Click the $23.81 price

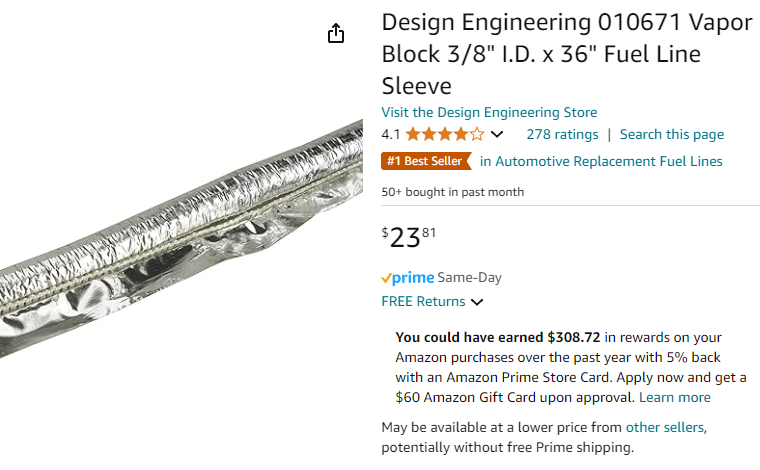[409, 238]
